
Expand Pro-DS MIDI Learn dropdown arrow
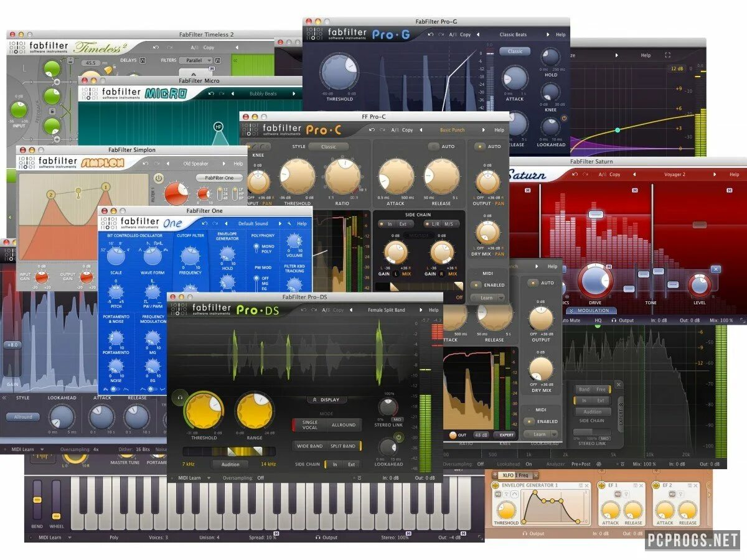coord(209,478)
